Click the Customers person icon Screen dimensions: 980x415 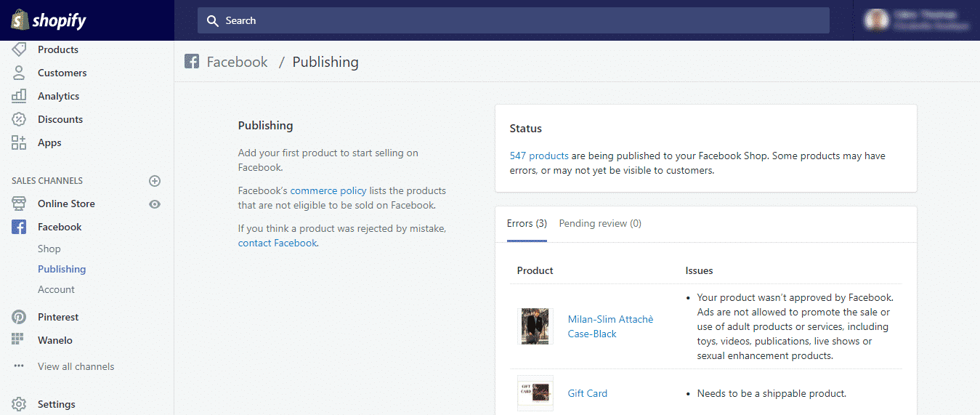tap(19, 73)
